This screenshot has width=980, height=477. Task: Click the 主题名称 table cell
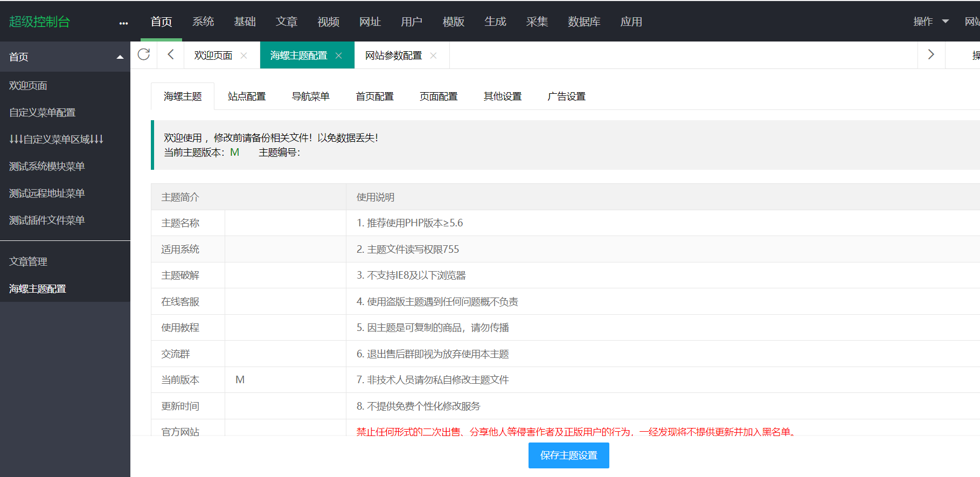click(x=188, y=223)
